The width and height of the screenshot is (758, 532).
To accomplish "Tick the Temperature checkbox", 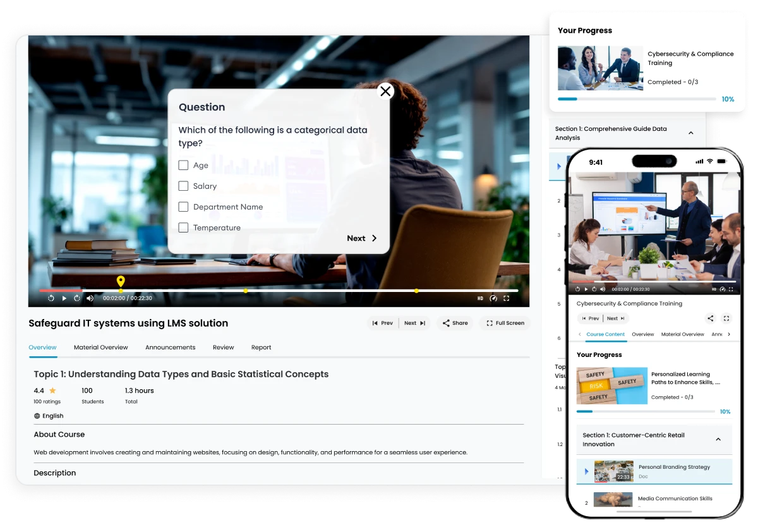I will click(x=183, y=227).
